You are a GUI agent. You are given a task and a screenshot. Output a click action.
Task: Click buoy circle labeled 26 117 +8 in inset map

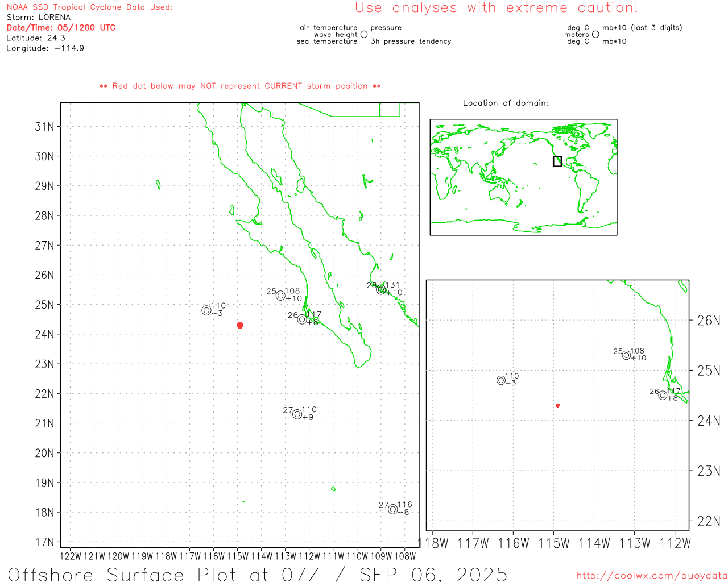point(663,396)
